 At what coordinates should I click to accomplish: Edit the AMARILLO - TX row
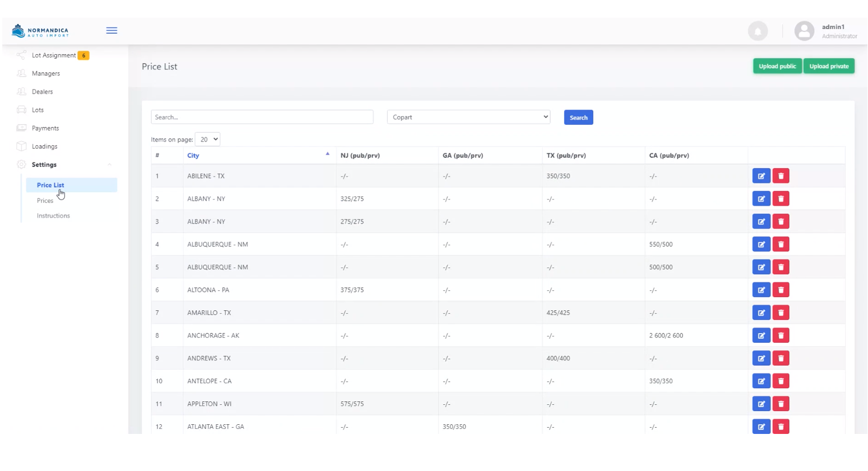[761, 313]
